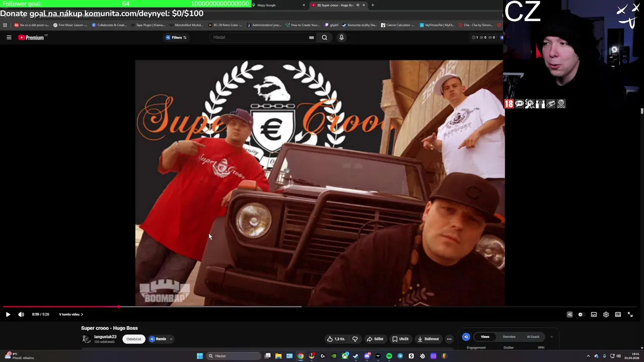Open Steam from the taskbar

point(356,356)
